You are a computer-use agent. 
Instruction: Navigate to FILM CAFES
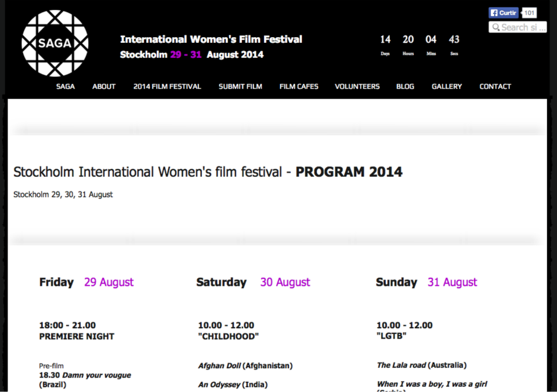299,86
